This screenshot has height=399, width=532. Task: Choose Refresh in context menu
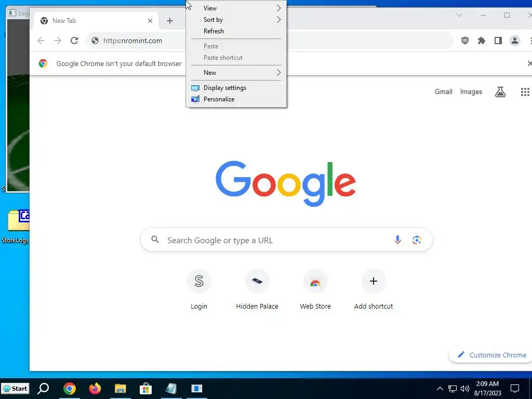click(x=236, y=31)
